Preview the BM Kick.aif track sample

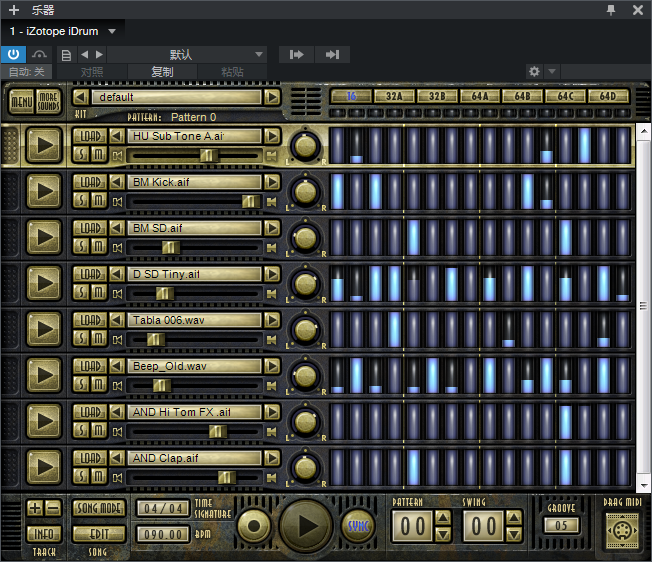pos(44,191)
